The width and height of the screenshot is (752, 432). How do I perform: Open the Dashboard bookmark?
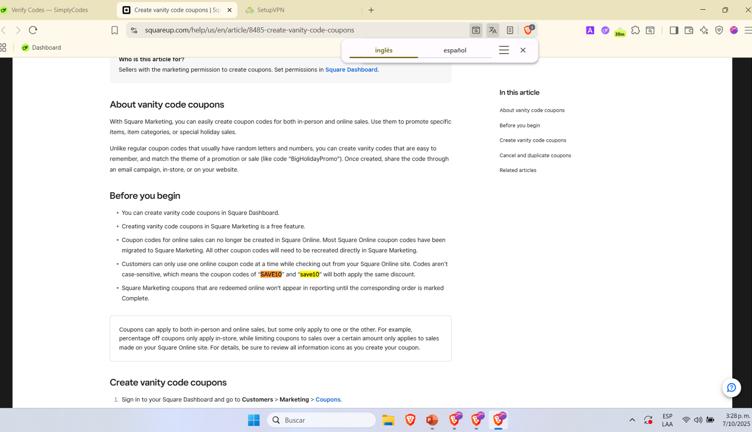(41, 47)
